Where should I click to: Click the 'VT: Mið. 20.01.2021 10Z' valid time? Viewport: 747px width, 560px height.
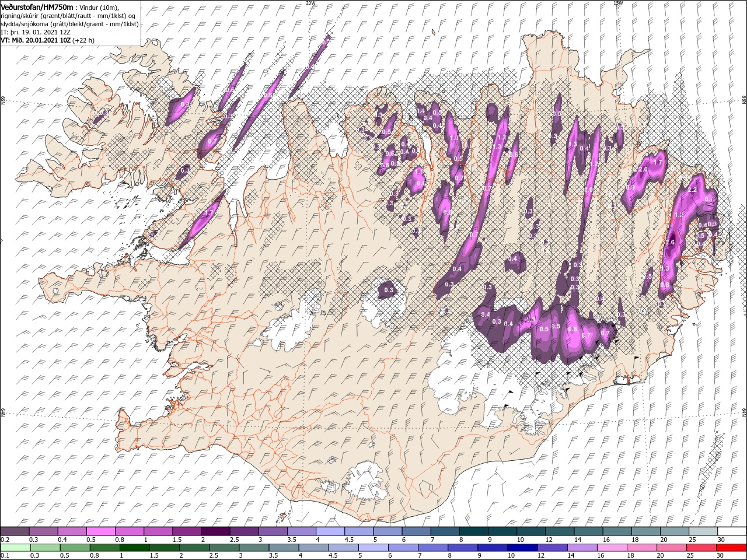tap(36, 40)
